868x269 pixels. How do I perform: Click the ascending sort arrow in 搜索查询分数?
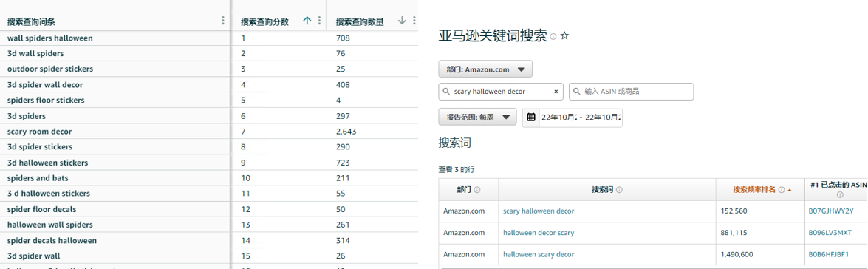click(x=307, y=21)
